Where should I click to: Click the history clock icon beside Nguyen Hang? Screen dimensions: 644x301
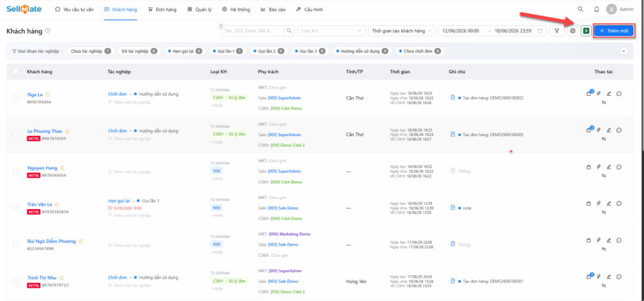point(62,168)
